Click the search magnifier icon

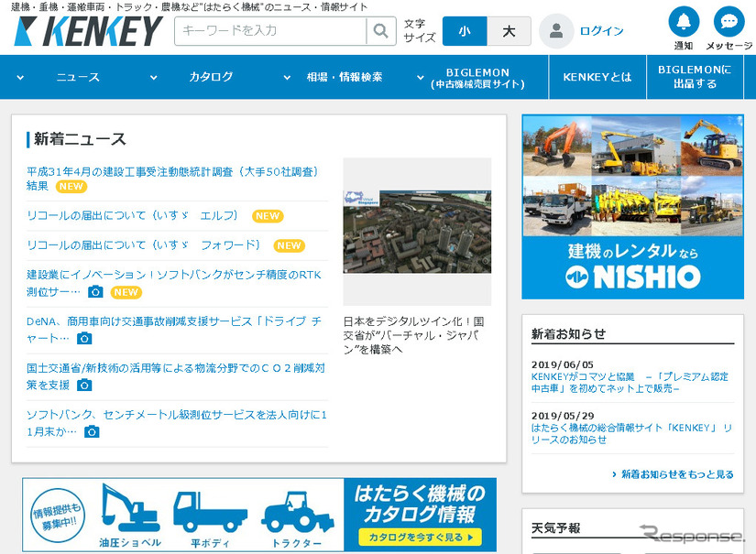381,31
